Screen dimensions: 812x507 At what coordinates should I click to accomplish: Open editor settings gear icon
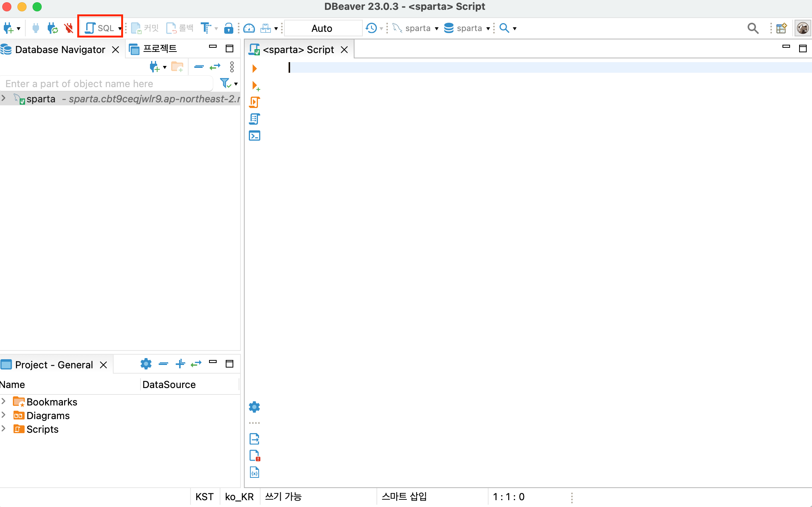pyautogui.click(x=255, y=407)
